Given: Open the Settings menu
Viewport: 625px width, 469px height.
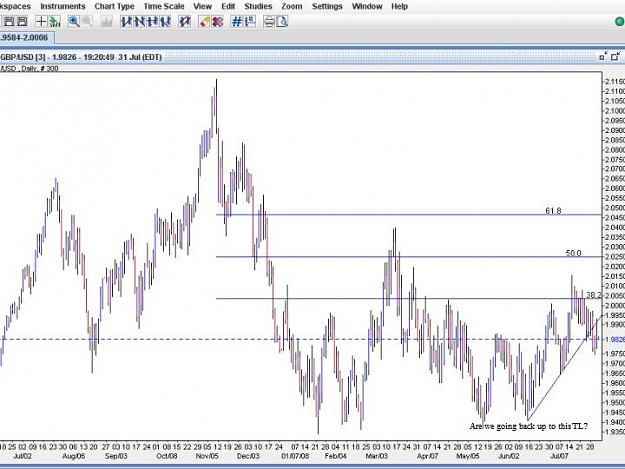Looking at the screenshot, I should point(327,6).
